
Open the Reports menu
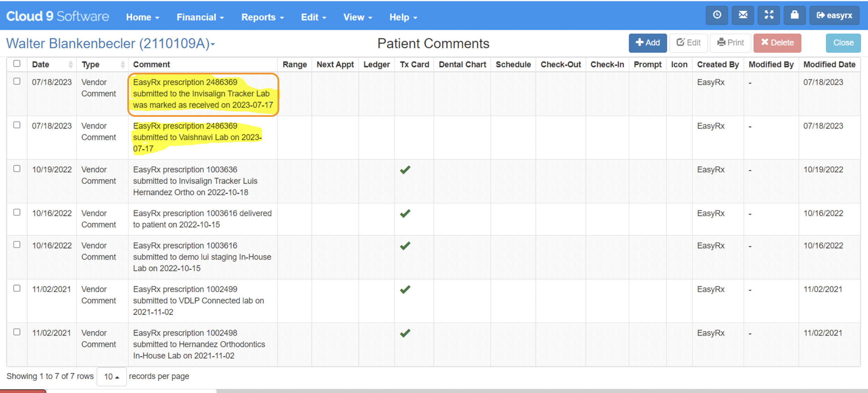[263, 17]
